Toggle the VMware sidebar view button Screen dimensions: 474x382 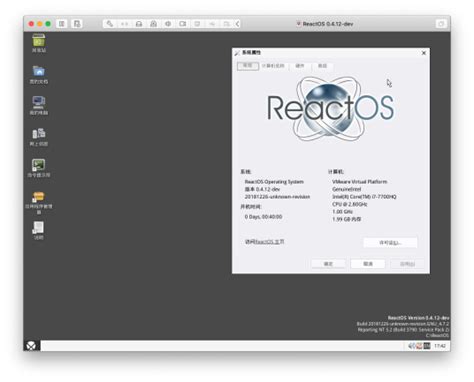click(x=62, y=24)
